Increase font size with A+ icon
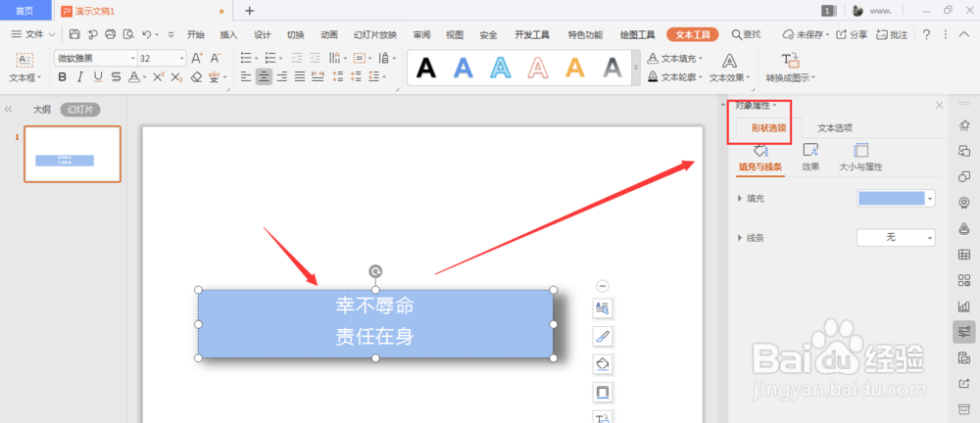Viewport: 980px width, 423px height. click(197, 58)
